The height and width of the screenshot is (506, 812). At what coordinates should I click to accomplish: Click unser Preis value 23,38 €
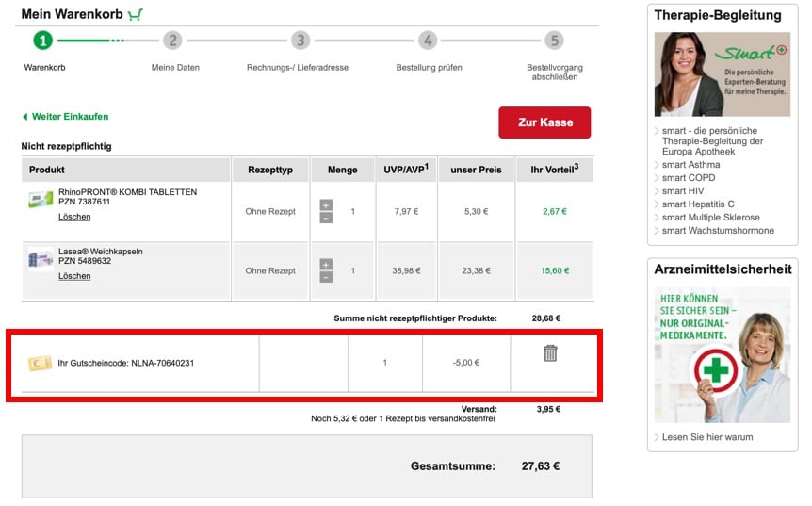pyautogui.click(x=476, y=270)
